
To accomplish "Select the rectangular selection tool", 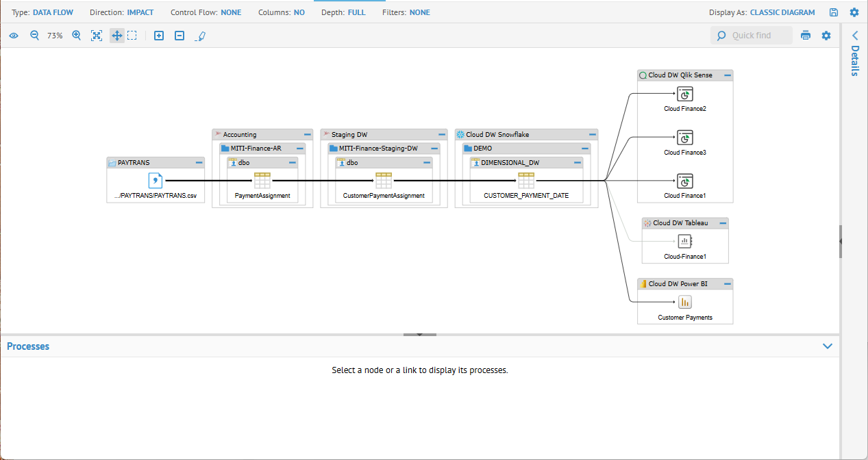I will [132, 36].
